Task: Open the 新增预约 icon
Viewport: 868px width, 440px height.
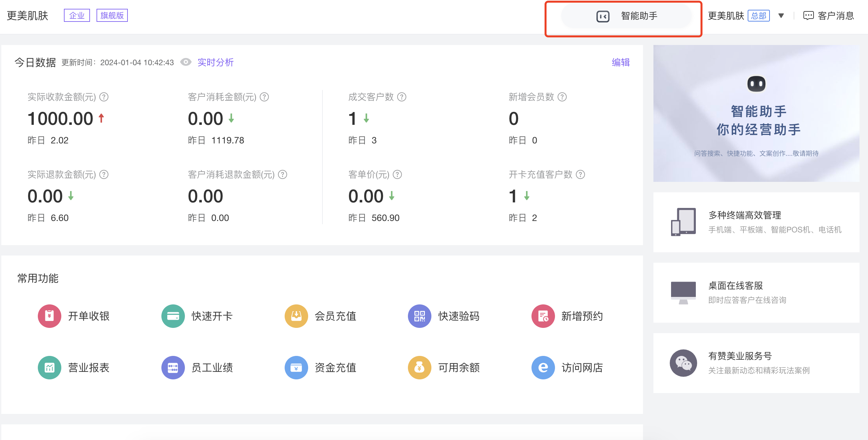Action: pos(543,316)
